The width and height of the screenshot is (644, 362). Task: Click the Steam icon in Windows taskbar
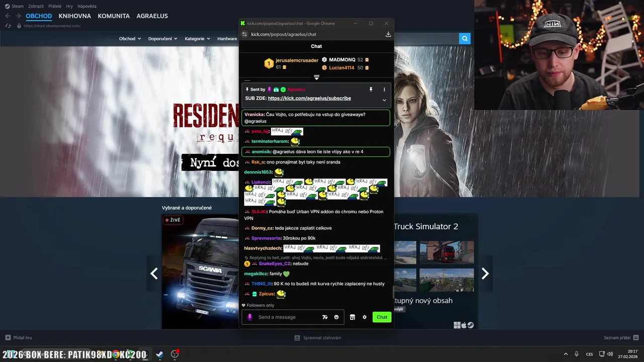(x=159, y=354)
